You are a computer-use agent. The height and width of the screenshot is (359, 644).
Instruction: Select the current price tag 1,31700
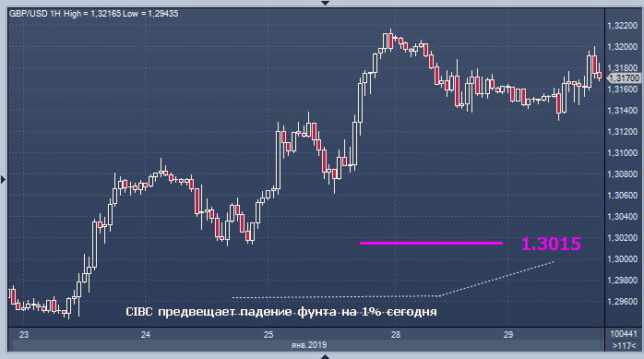click(623, 78)
